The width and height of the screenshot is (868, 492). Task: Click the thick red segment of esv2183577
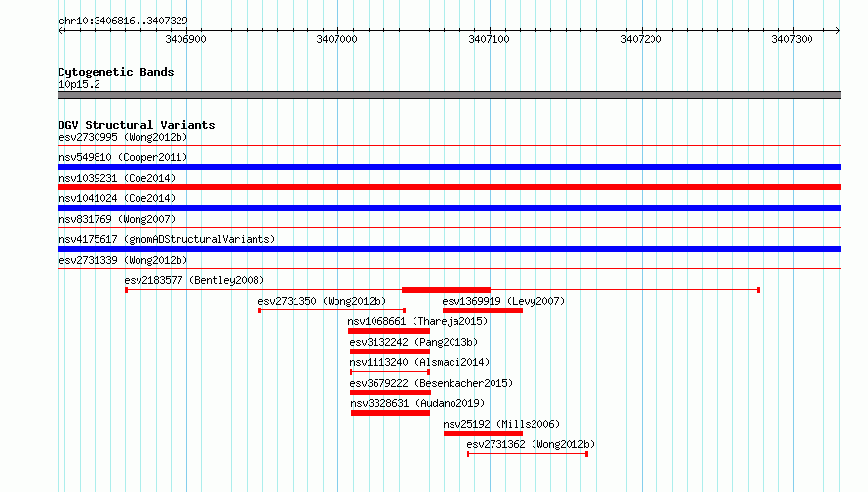446,290
